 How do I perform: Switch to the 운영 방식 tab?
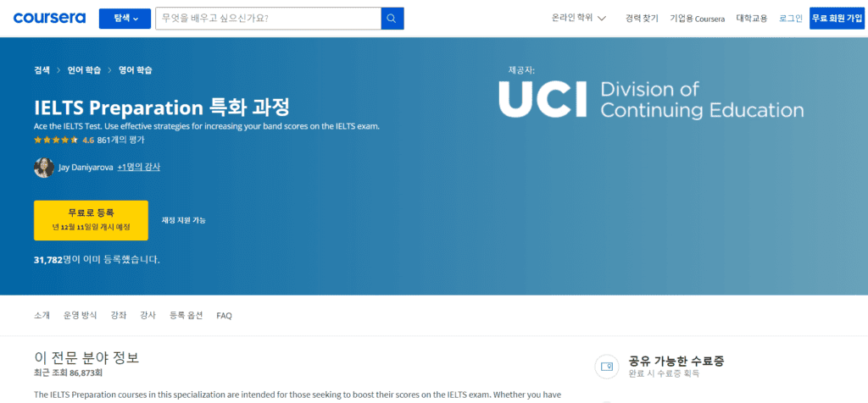[80, 316]
